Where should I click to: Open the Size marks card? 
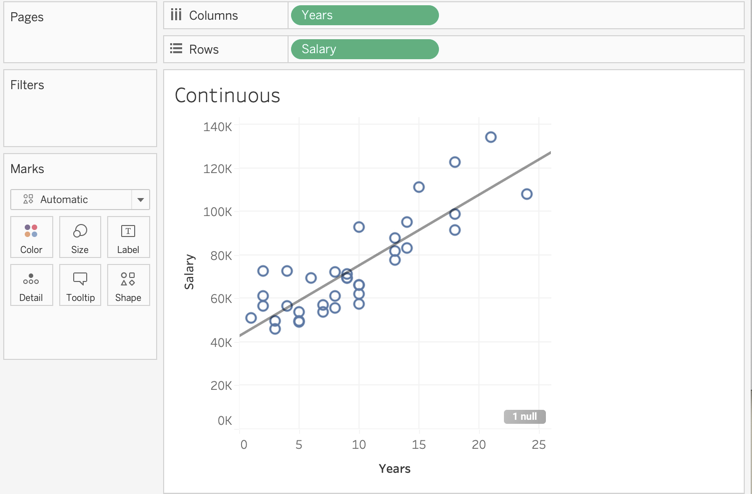pos(80,238)
